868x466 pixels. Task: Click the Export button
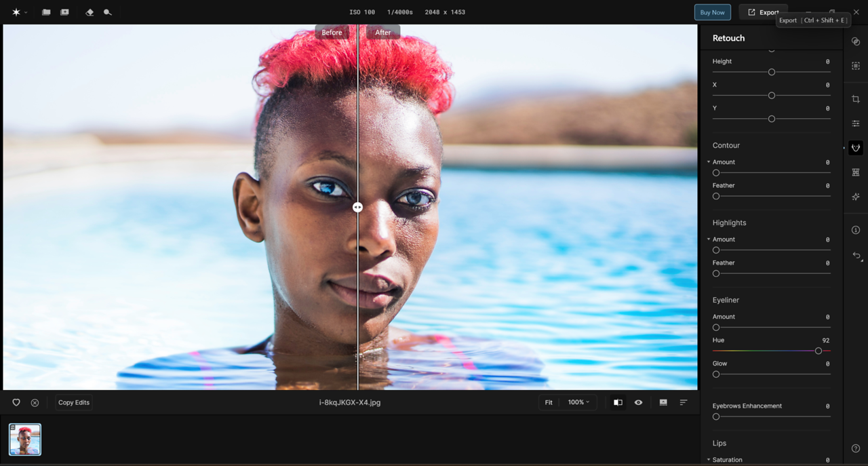click(763, 12)
